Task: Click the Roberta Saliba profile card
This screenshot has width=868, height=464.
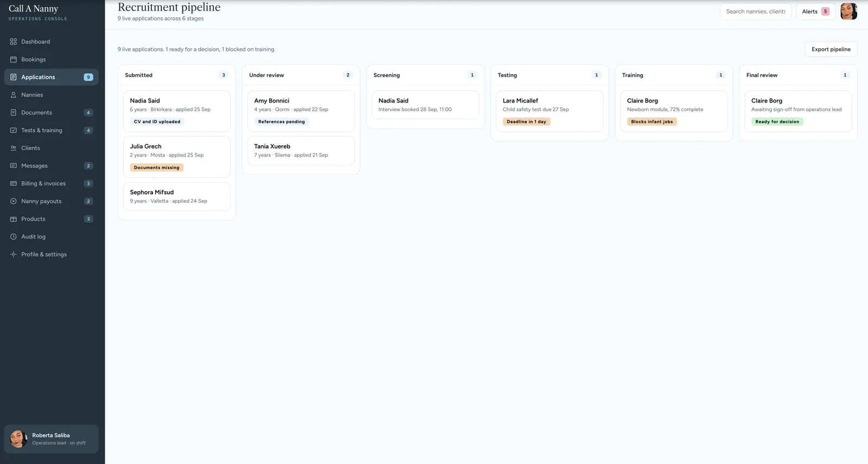Action: pyautogui.click(x=52, y=439)
